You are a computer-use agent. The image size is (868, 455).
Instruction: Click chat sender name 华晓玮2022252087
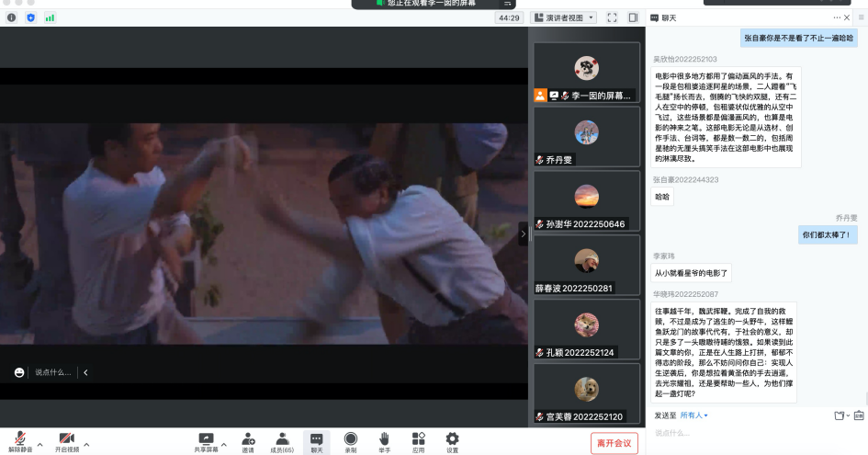point(685,294)
